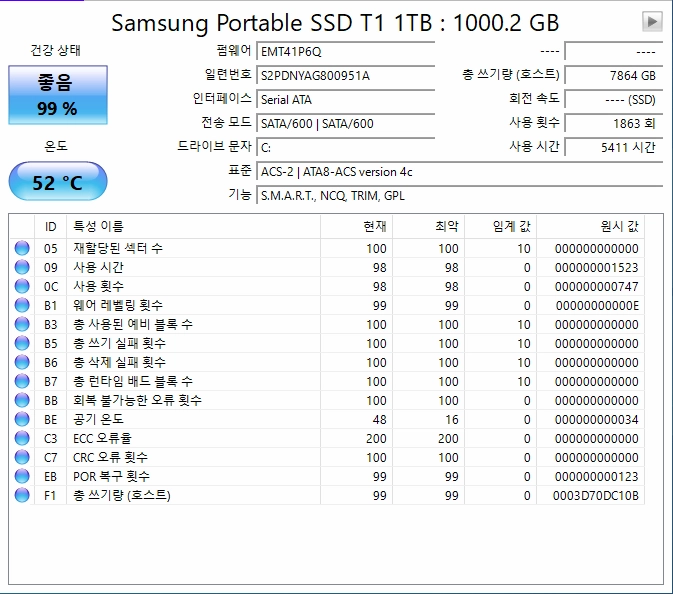Click raw value 0003D70DC10B
The image size is (673, 594).
coord(595,495)
